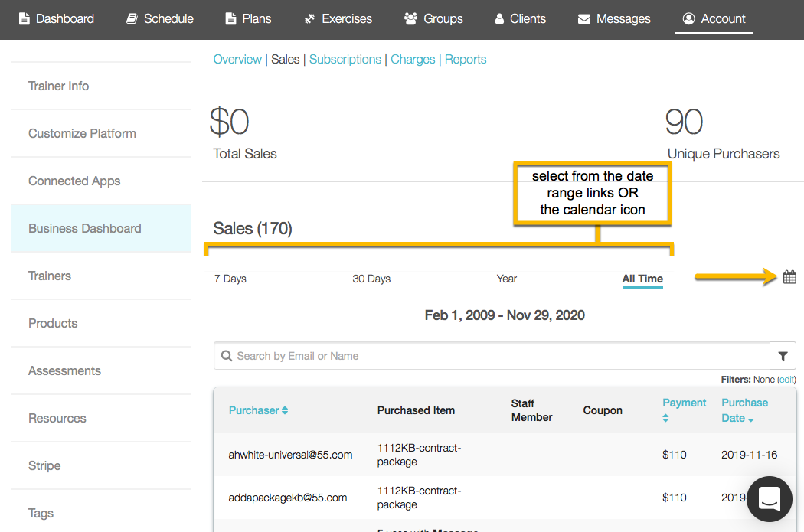Screen dimensions: 804x532
Task: Open the Schedule tab in navbar
Action: (160, 18)
